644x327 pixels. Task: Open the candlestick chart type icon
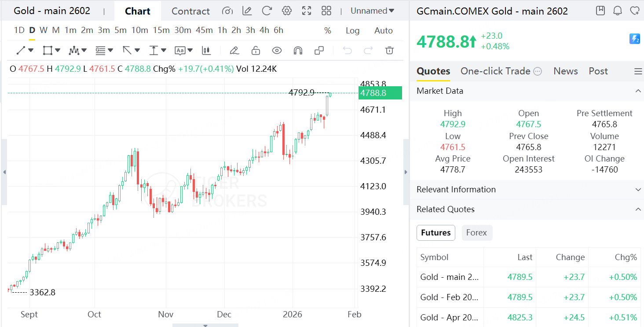coord(206,51)
